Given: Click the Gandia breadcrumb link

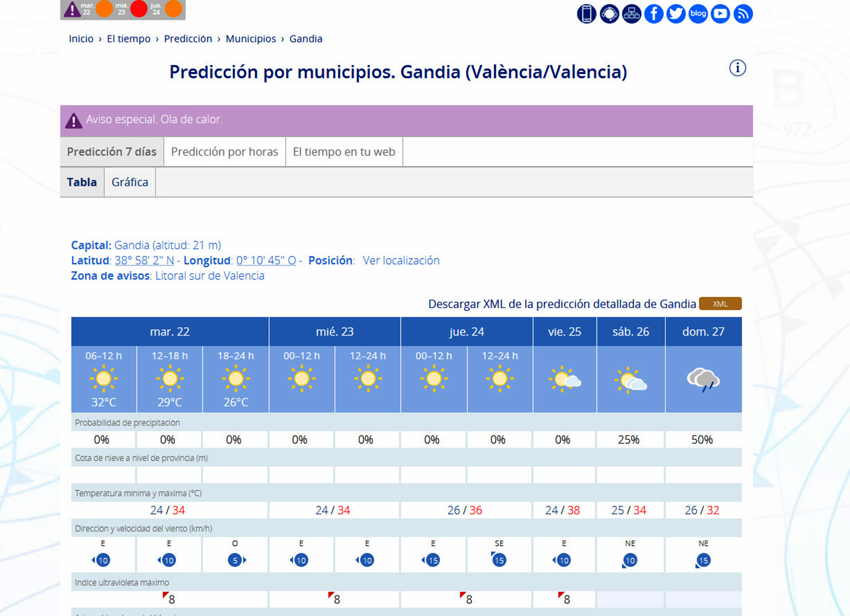Looking at the screenshot, I should click(306, 39).
